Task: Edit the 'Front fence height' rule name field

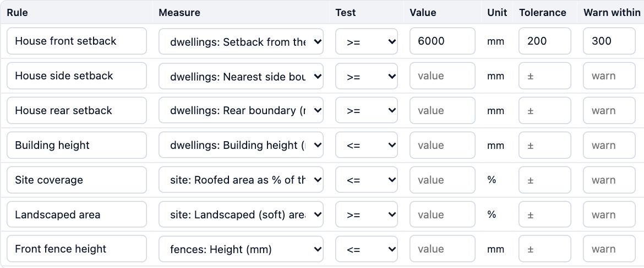Action: (77, 249)
